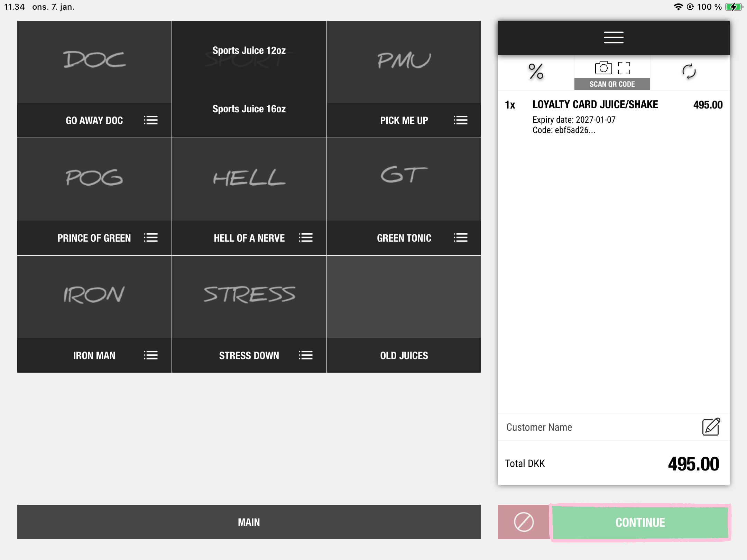
Task: Select Sports Juice 16oz
Action: coord(249,109)
